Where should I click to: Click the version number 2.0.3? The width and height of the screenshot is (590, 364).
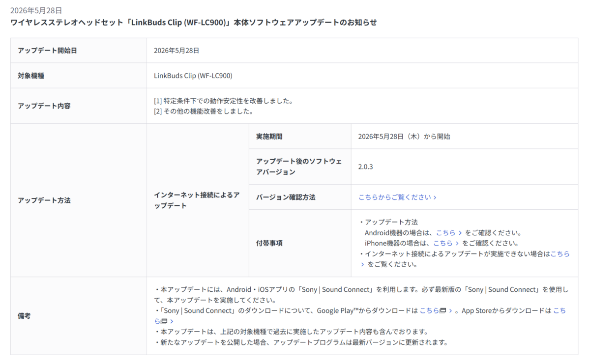(x=366, y=167)
